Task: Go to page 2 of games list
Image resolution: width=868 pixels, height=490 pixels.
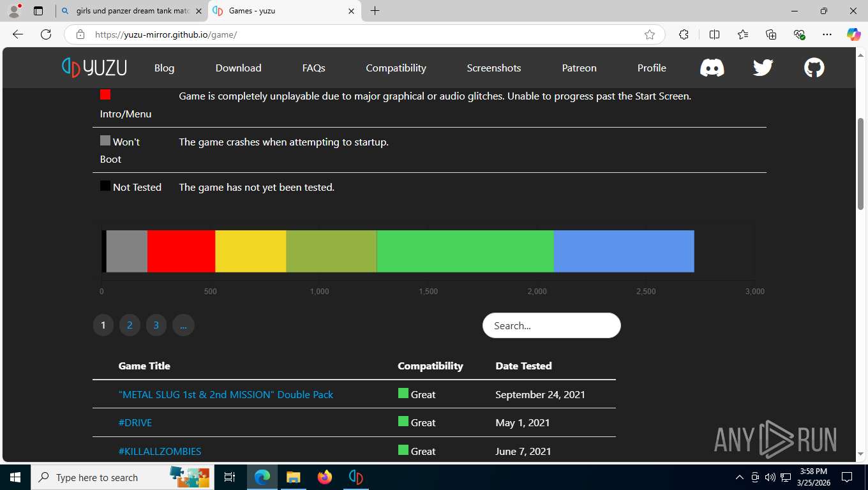Action: pos(130,325)
